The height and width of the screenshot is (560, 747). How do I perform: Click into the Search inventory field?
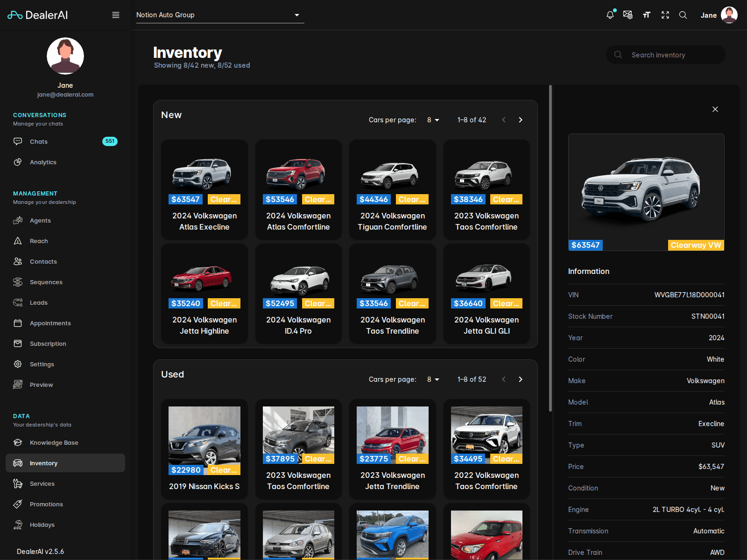665,55
